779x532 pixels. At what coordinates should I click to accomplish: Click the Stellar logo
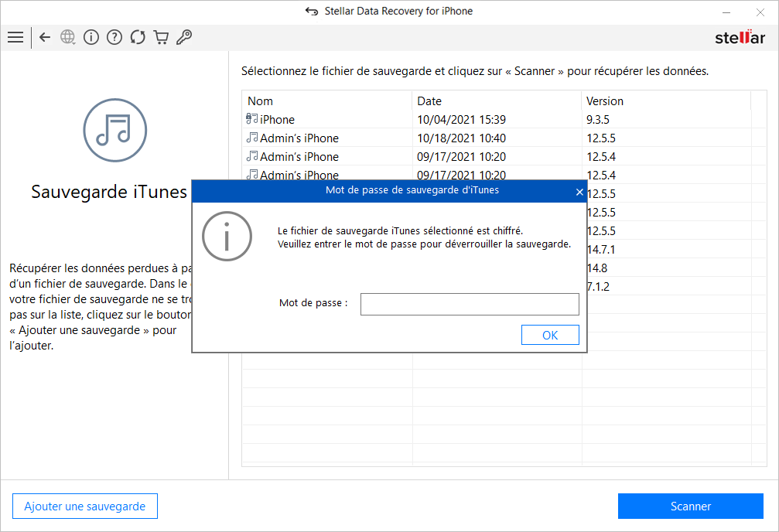click(x=740, y=37)
